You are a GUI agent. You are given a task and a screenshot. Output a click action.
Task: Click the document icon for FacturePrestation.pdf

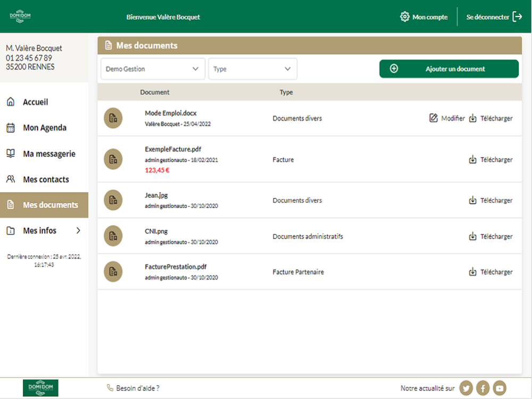tap(113, 272)
